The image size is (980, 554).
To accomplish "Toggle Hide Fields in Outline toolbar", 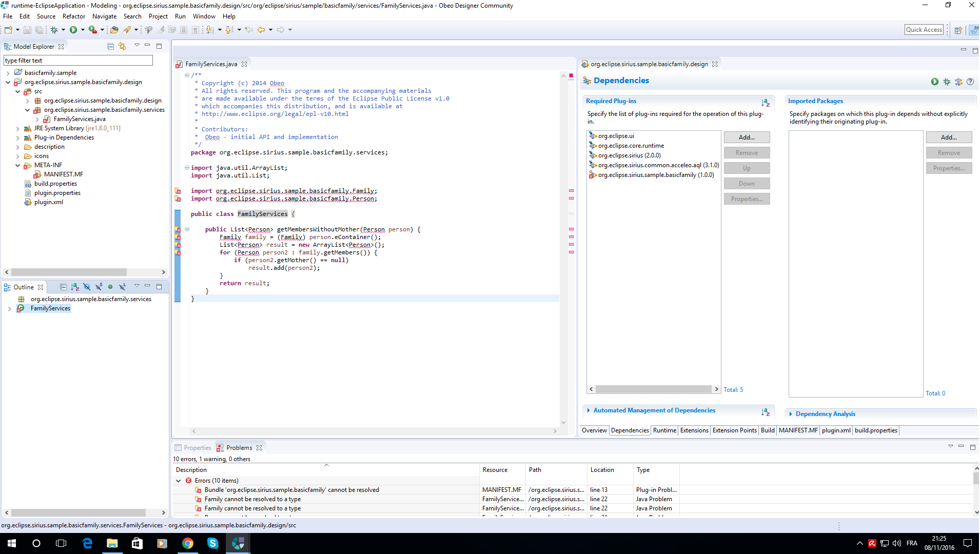I will click(x=87, y=287).
